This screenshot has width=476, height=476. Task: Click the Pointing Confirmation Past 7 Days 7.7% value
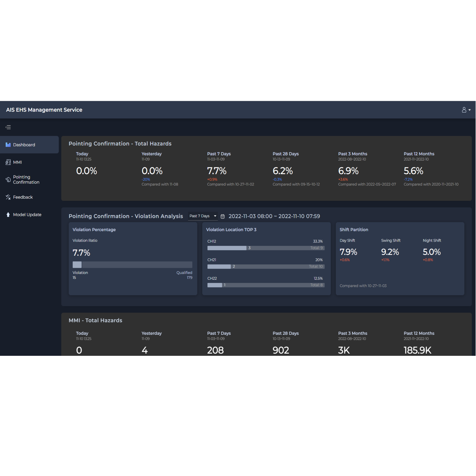click(217, 171)
